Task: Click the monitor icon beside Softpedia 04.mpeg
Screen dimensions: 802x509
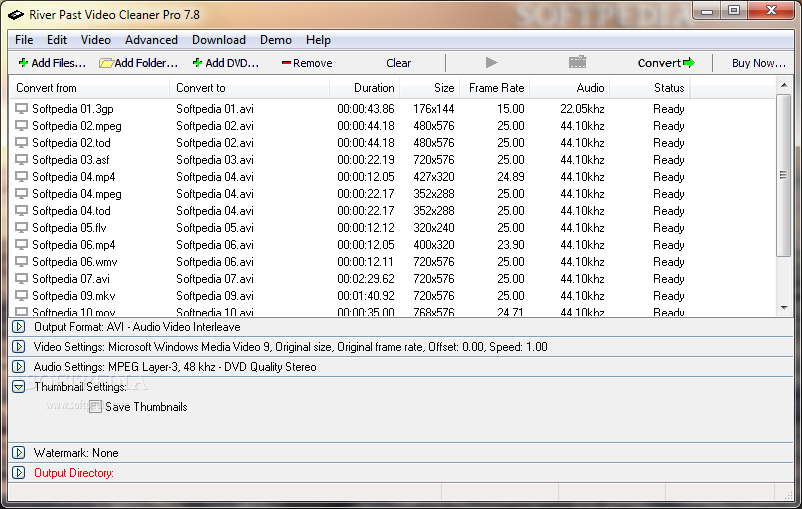Action: click(x=21, y=194)
